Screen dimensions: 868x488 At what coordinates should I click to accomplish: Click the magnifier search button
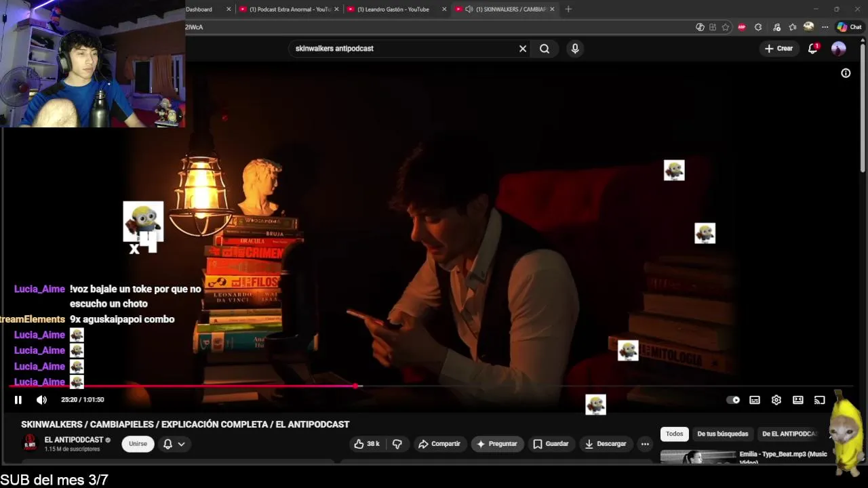(545, 49)
